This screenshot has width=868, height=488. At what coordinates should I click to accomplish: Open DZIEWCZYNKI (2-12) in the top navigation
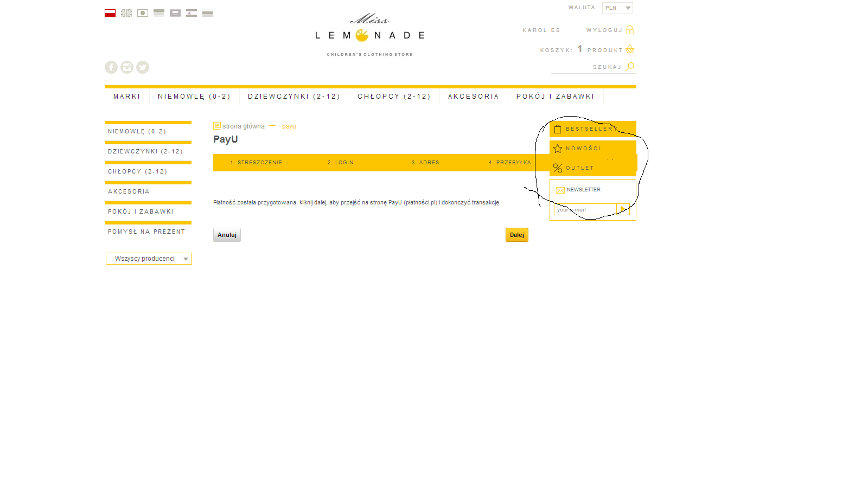[294, 97]
